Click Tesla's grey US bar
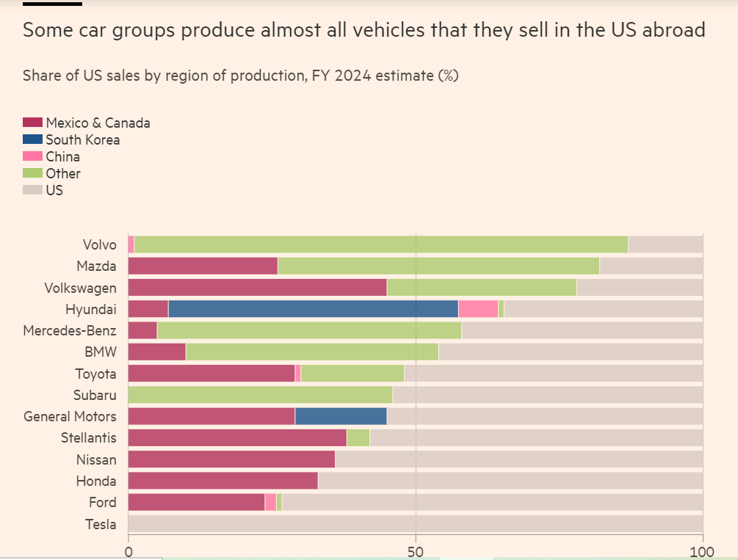738x560 pixels. point(416,523)
